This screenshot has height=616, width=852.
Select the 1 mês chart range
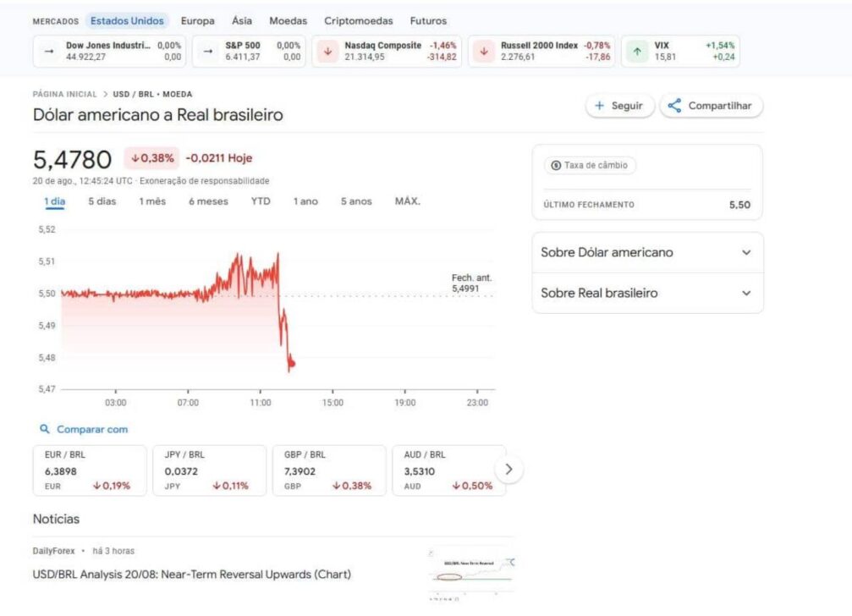click(152, 201)
